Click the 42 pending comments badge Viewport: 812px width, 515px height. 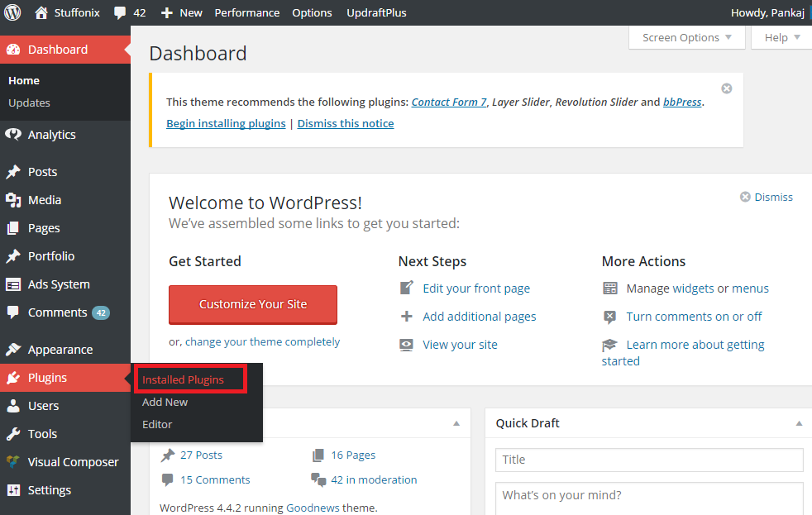tap(101, 312)
